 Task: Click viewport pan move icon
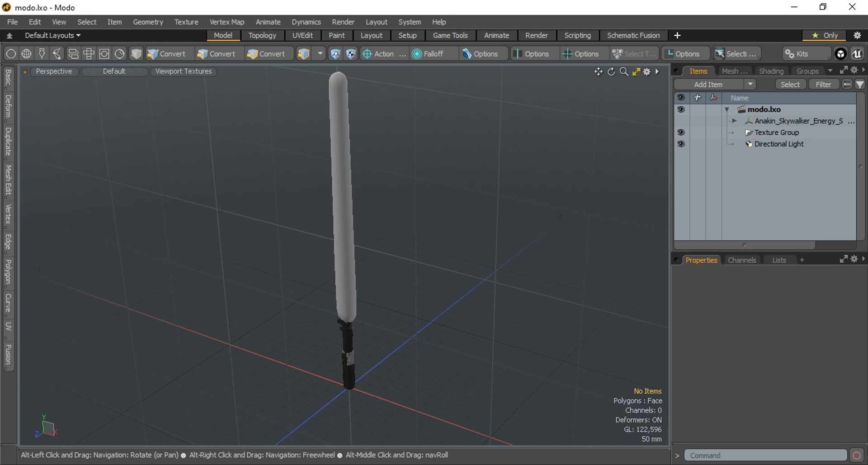(598, 71)
